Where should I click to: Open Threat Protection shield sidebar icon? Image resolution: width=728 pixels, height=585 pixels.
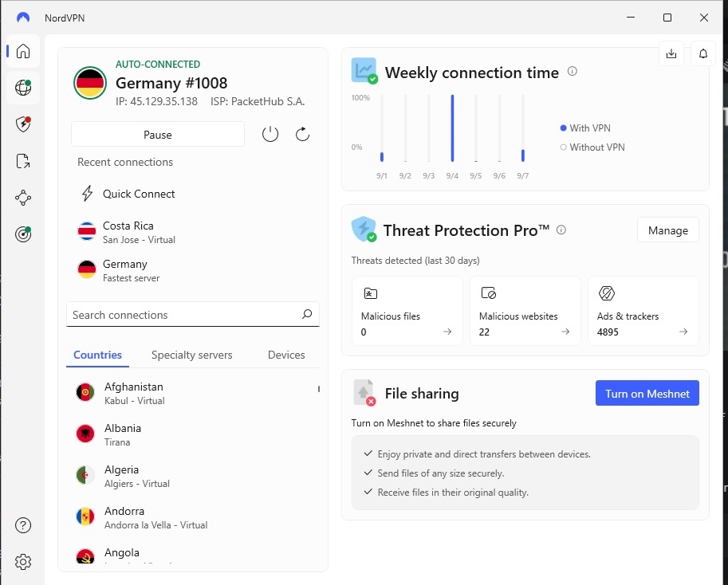click(23, 124)
